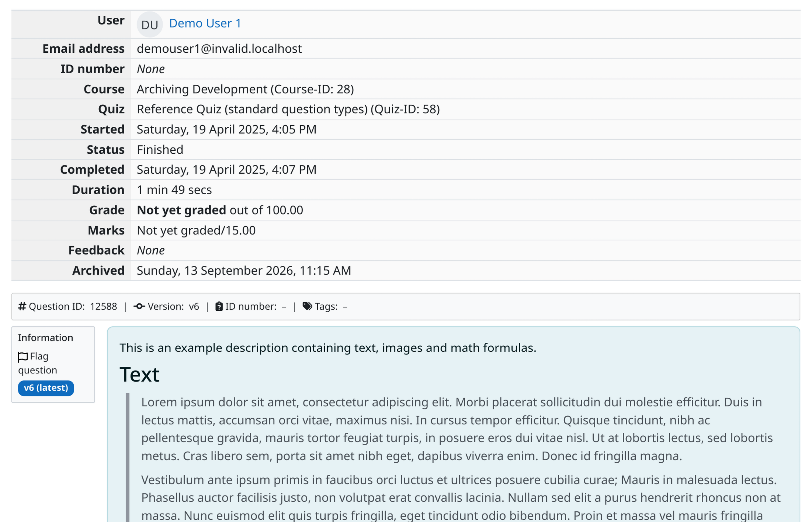Image resolution: width=812 pixels, height=522 pixels.
Task: Click the duration 1 min 49 secs
Action: point(174,190)
